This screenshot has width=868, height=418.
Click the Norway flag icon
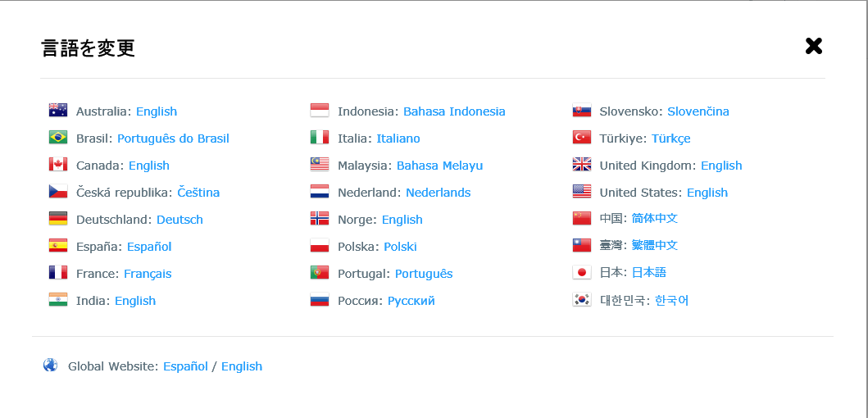click(x=320, y=218)
